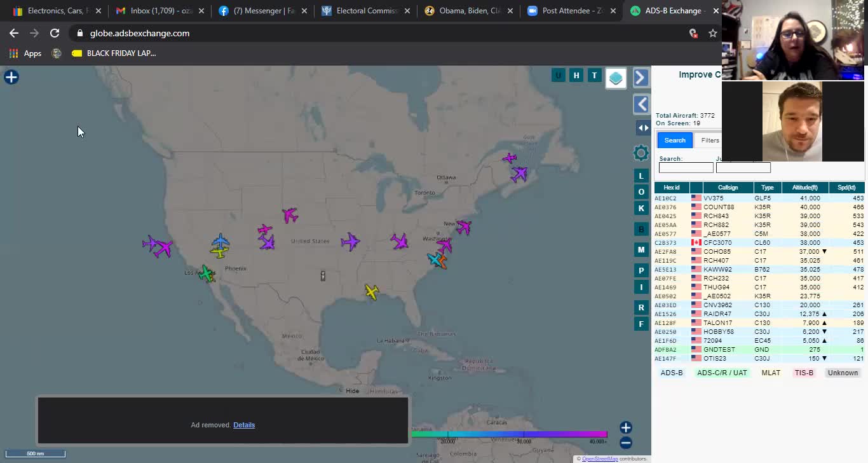This screenshot has height=463, width=868.
Task: Toggle the R map button
Action: pyautogui.click(x=641, y=308)
